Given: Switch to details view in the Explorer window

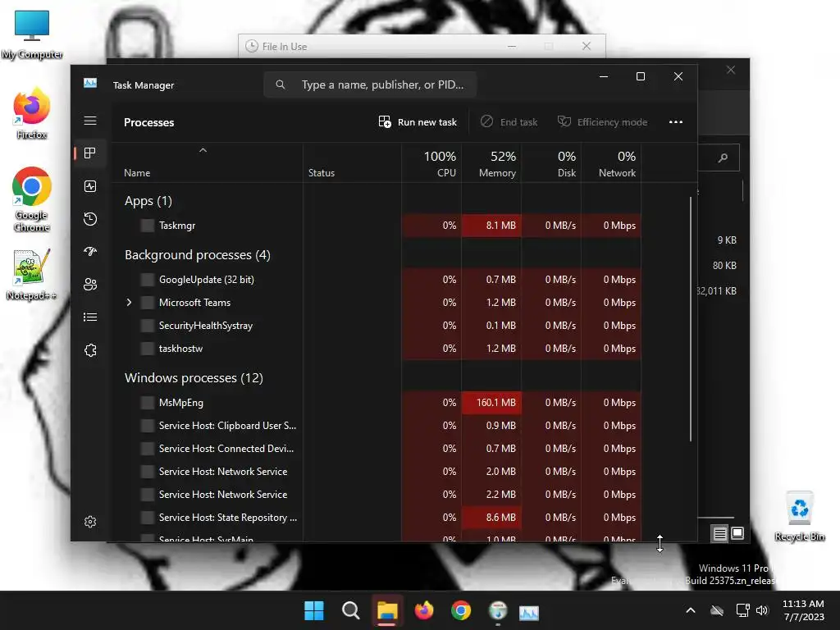Looking at the screenshot, I should (720, 533).
